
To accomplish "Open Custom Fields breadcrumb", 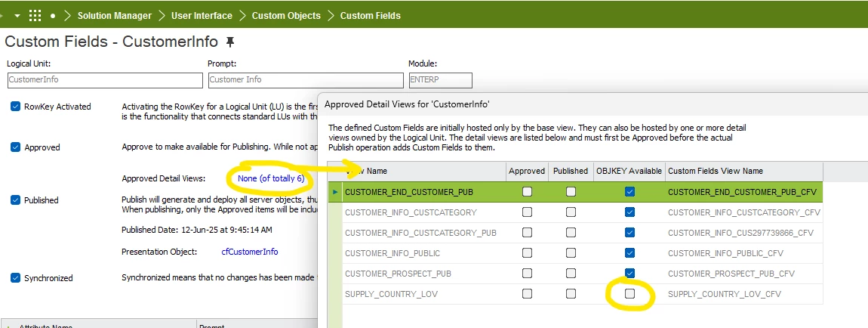I will [371, 16].
